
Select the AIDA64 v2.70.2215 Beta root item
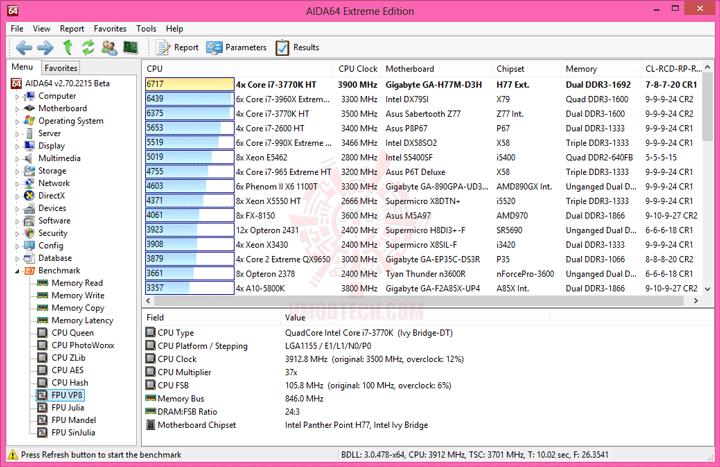pos(67,83)
